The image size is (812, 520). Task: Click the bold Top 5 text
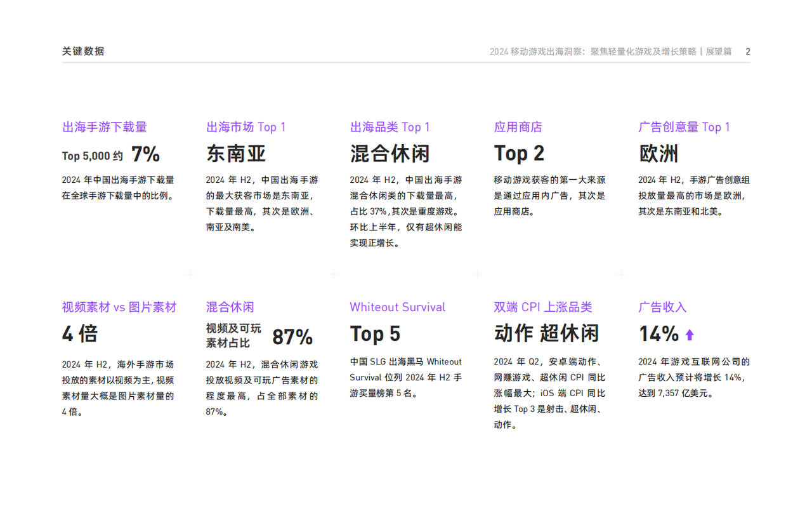pyautogui.click(x=375, y=334)
